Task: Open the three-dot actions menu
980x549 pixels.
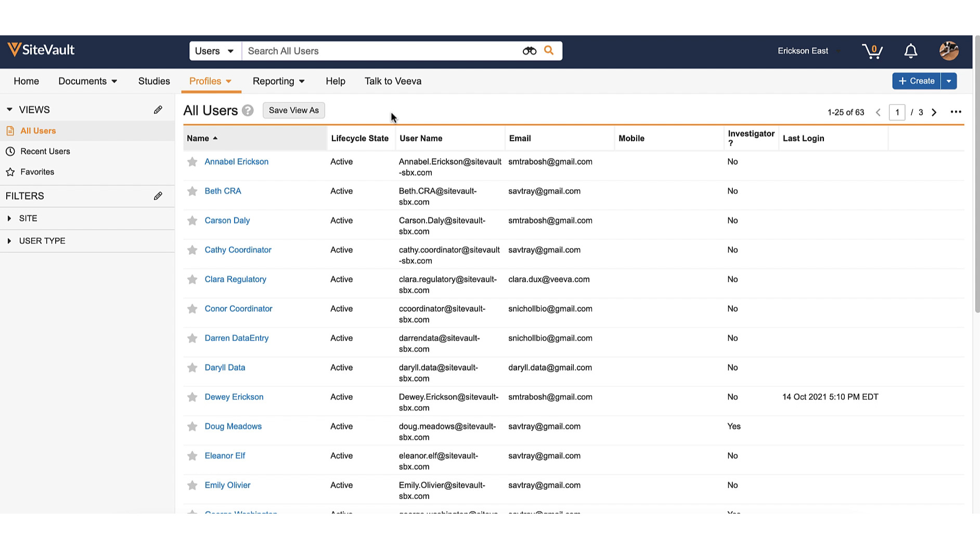Action: point(956,112)
